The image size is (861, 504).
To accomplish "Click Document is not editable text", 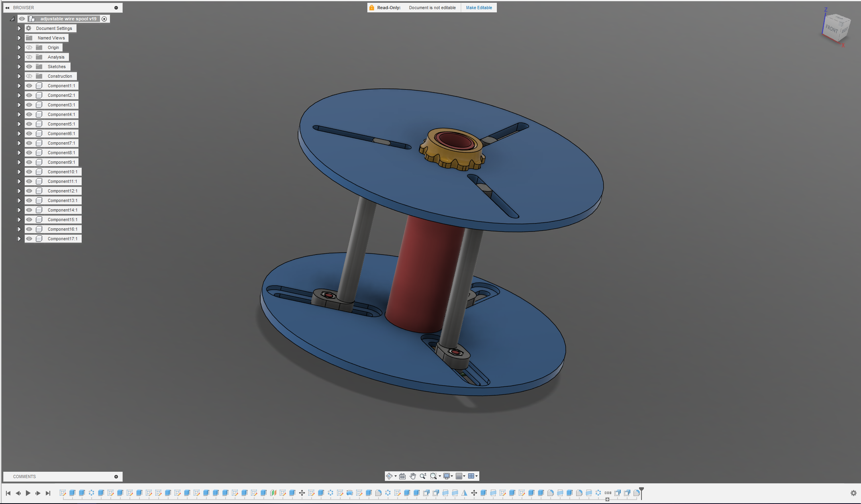I will coord(432,7).
